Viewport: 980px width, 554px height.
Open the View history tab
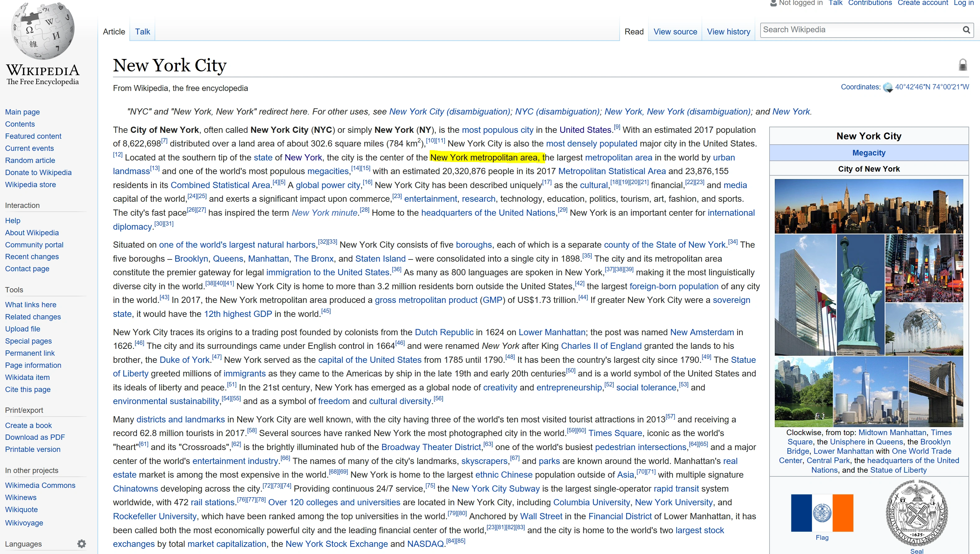[728, 32]
